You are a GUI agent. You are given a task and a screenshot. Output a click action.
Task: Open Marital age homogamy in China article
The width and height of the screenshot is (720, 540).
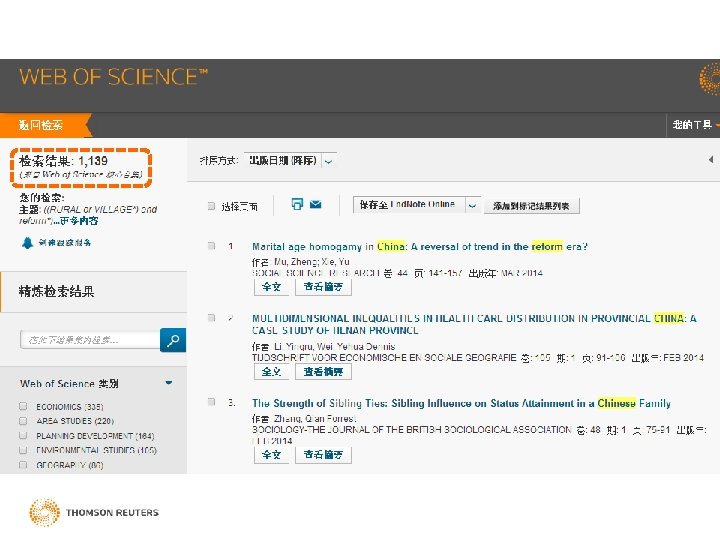click(x=420, y=247)
